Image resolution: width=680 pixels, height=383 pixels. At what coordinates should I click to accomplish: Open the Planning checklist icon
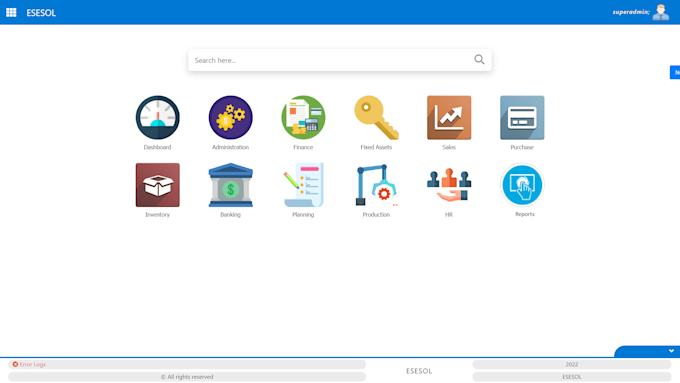tap(303, 185)
